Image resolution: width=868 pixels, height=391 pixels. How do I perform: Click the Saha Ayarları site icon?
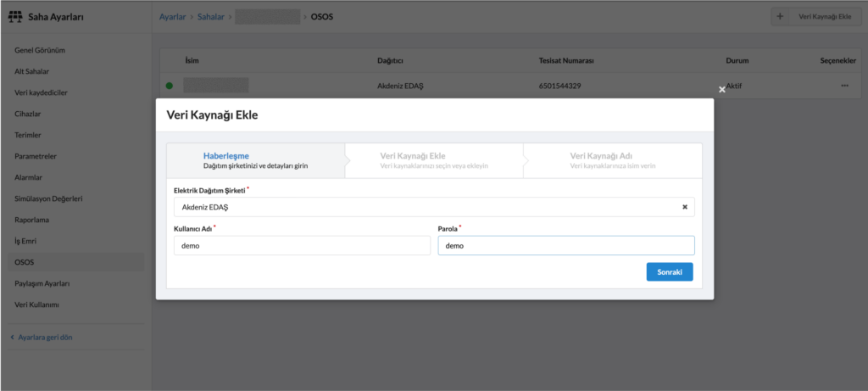pos(14,17)
